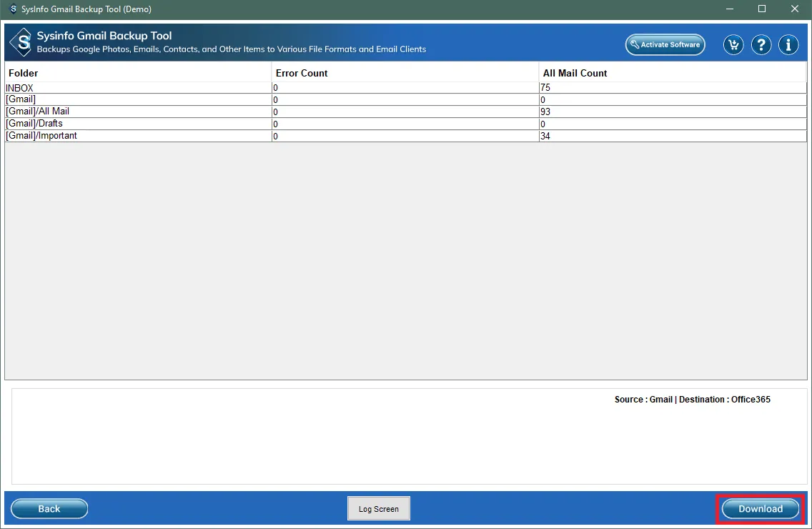Click the Activate Software button
This screenshot has width=812, height=529.
tap(665, 44)
